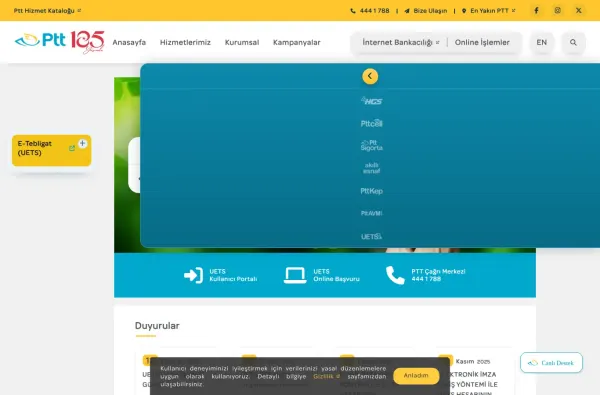This screenshot has height=395, width=600.
Task: Open the Ptt Sigorta logo
Action: [x=372, y=145]
